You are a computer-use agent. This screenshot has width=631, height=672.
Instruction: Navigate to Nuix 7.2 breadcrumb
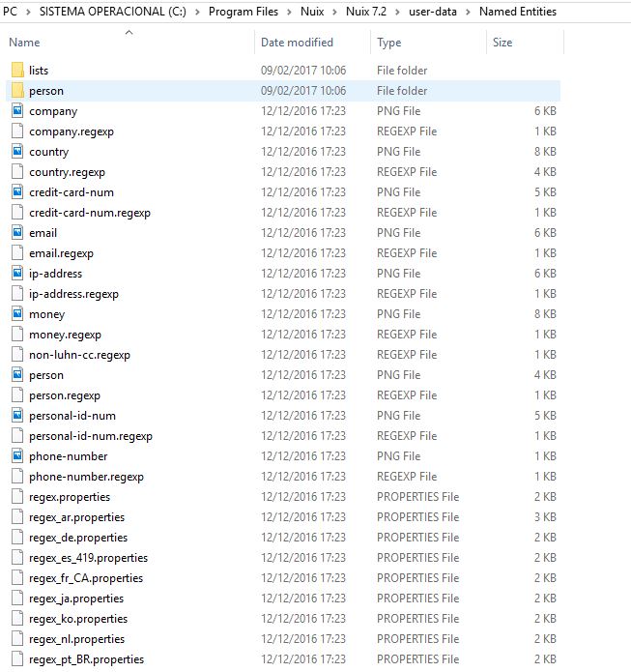coord(366,12)
